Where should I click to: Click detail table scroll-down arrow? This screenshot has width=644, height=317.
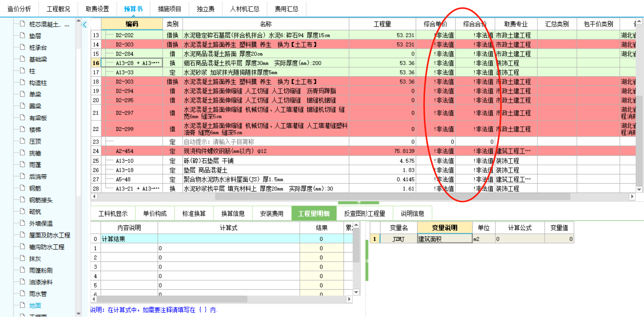coord(356,292)
